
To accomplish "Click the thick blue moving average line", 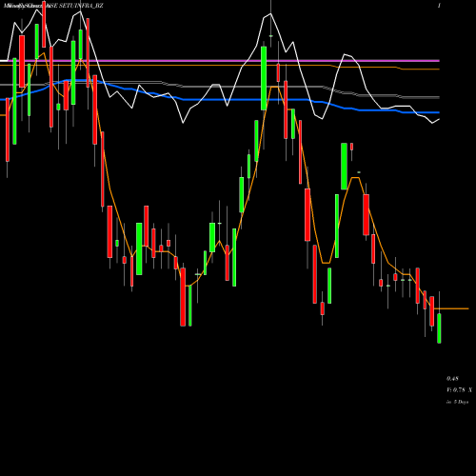I will coord(220,99).
